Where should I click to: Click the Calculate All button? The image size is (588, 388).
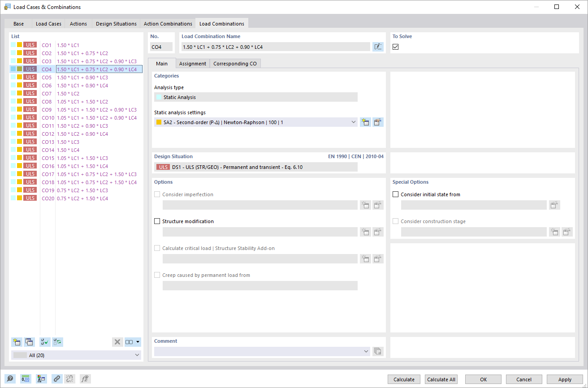tap(441, 379)
